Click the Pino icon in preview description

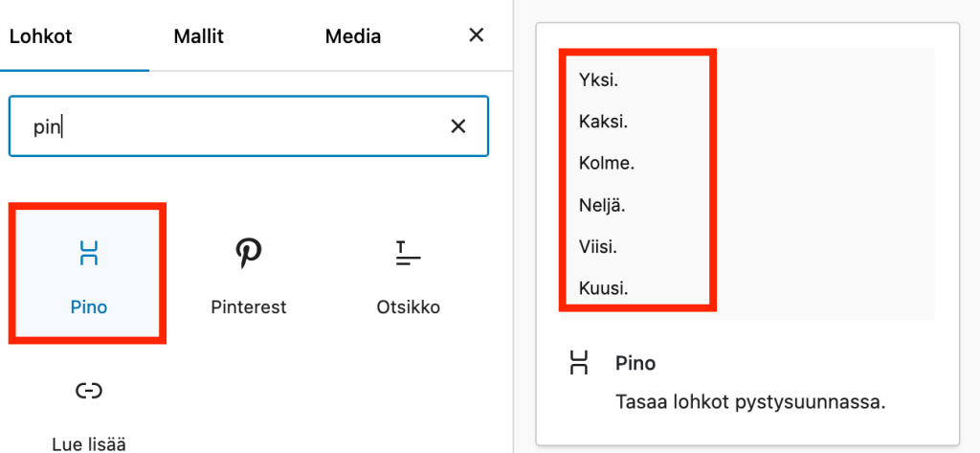tap(579, 363)
